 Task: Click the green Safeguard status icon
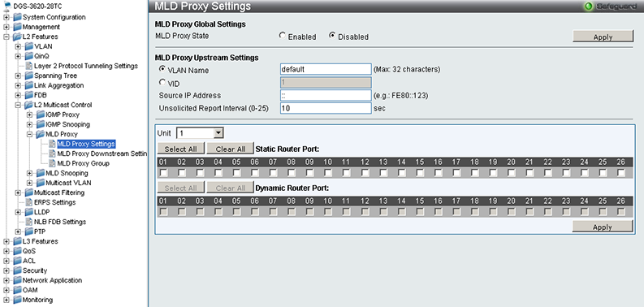click(590, 6)
